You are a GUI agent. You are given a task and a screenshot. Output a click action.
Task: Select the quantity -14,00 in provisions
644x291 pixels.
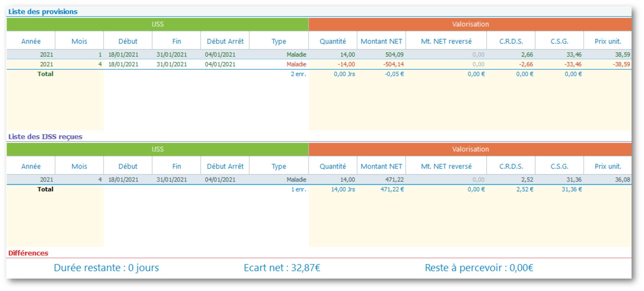point(346,64)
